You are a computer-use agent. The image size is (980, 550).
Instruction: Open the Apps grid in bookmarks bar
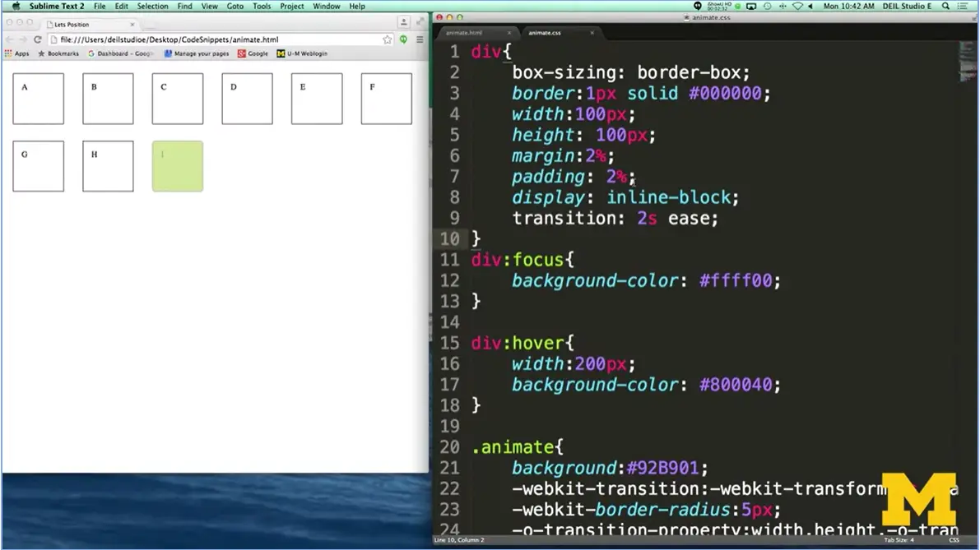[x=16, y=53]
